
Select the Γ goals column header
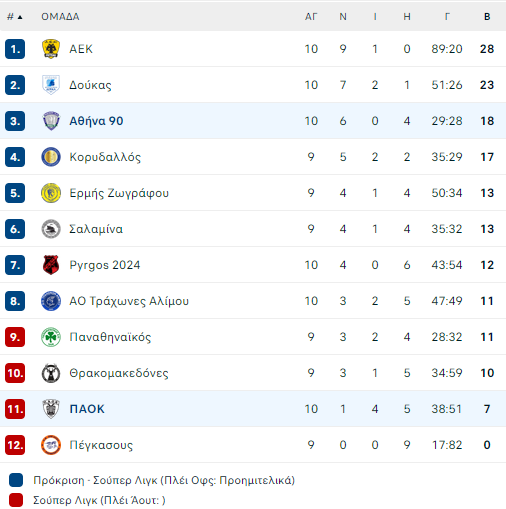(x=447, y=17)
